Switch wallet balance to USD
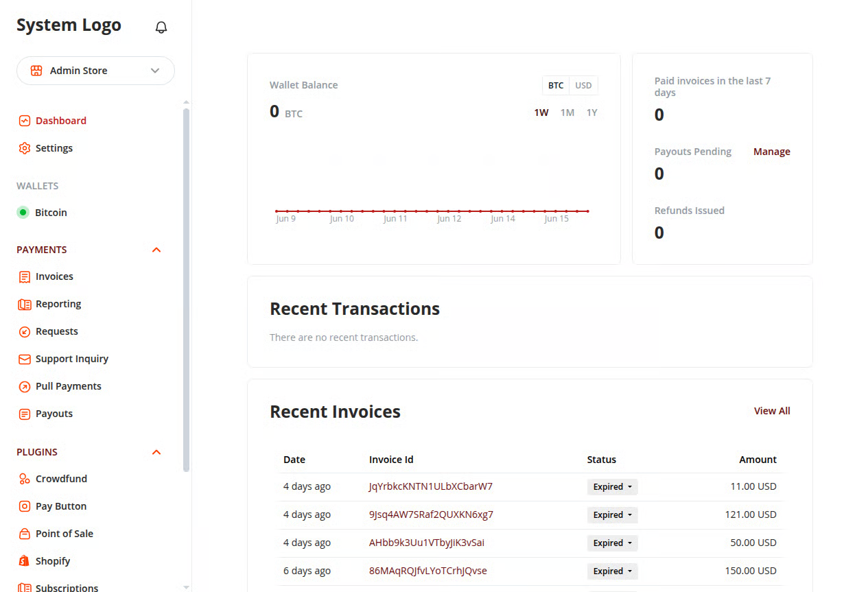 pos(583,86)
